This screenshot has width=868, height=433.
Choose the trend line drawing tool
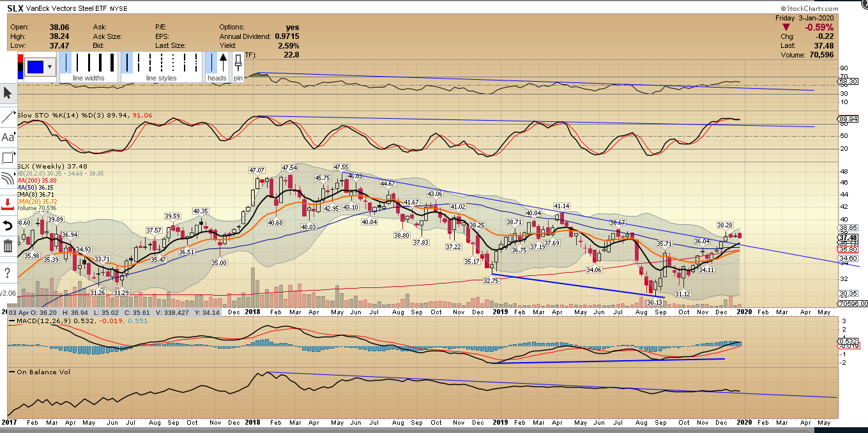pyautogui.click(x=8, y=116)
